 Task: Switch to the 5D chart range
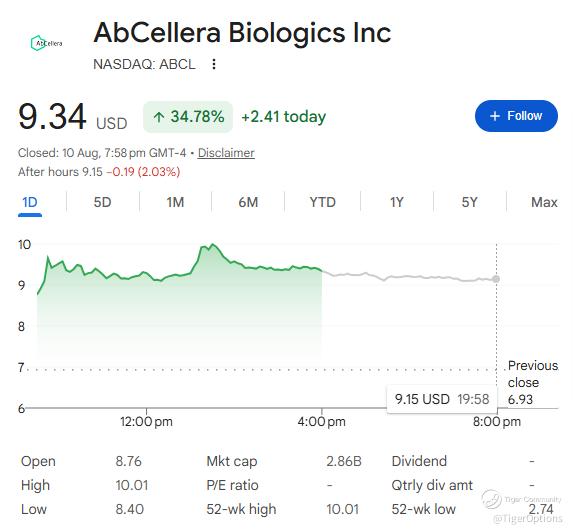pyautogui.click(x=102, y=202)
